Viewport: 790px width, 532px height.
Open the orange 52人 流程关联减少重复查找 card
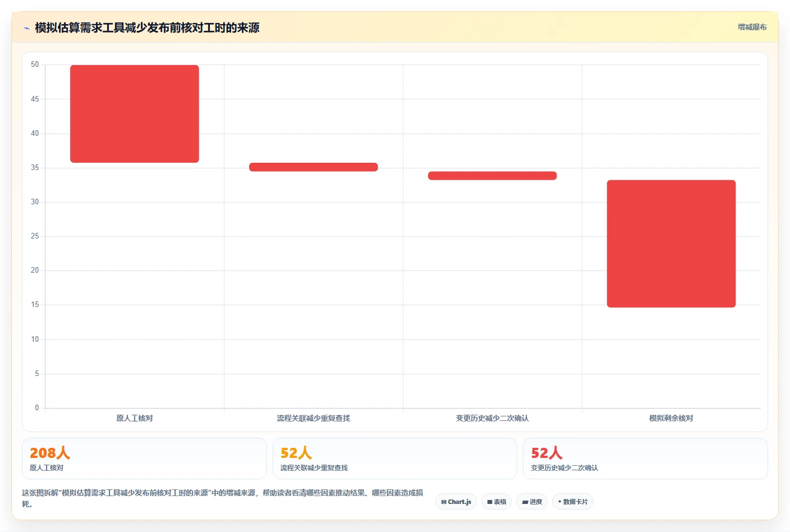pyautogui.click(x=395, y=458)
